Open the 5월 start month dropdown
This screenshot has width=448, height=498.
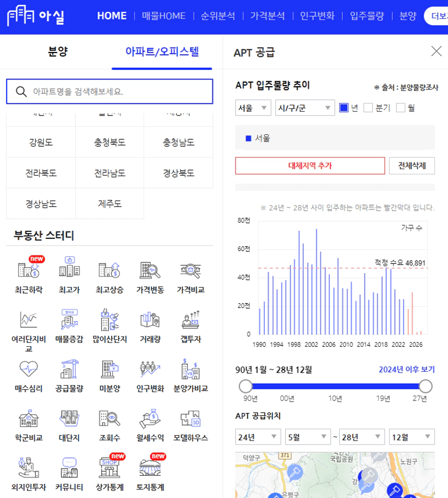click(308, 437)
